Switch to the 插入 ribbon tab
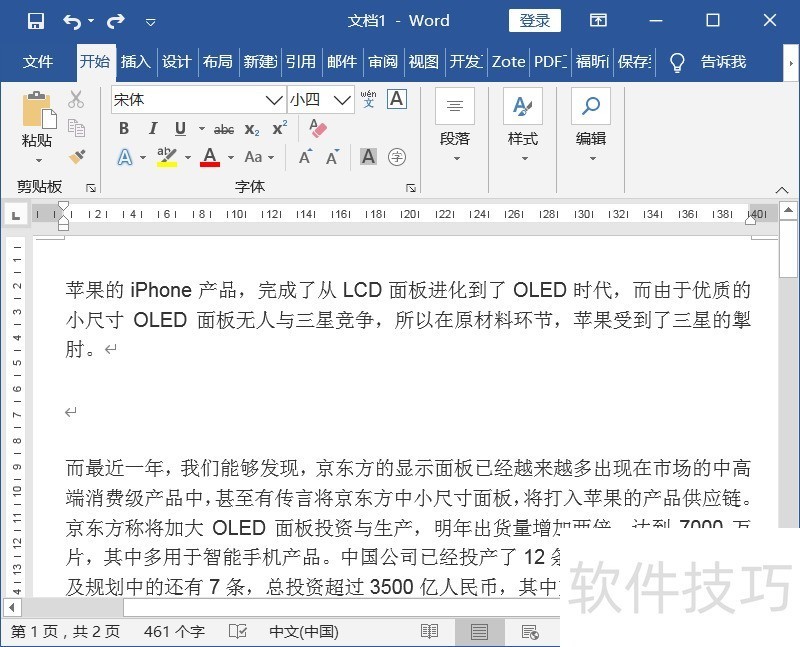Viewport: 800px width, 647px height. (135, 61)
